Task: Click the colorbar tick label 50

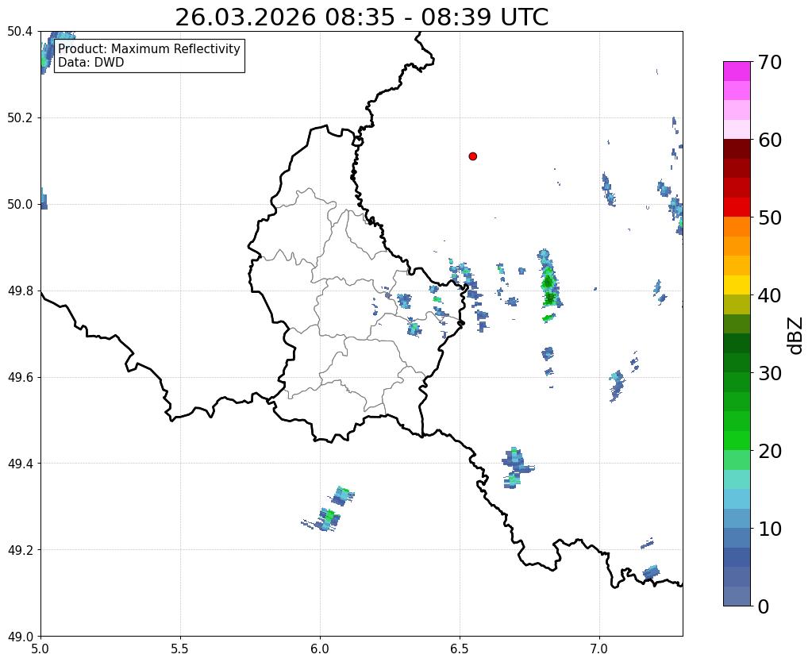Action: pos(770,217)
